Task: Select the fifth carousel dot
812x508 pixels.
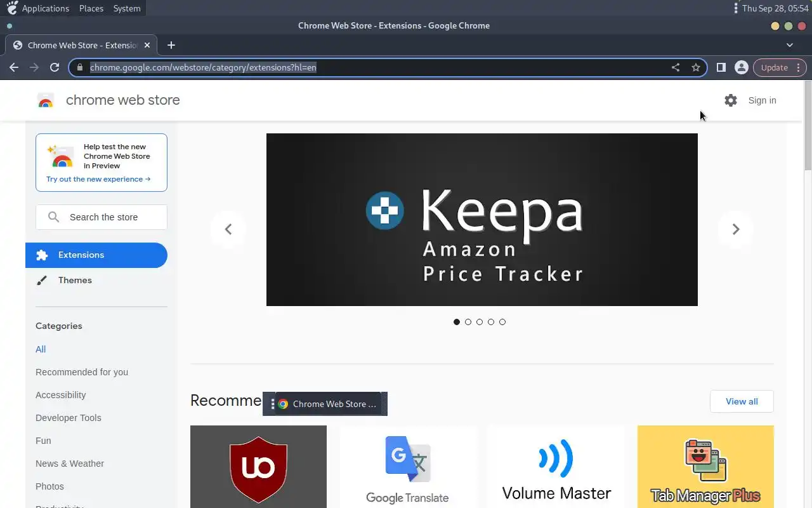Action: tap(502, 322)
